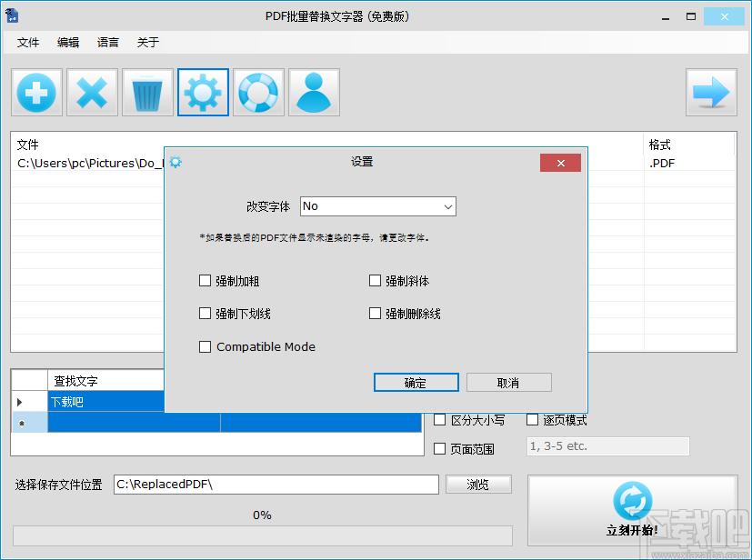The height and width of the screenshot is (560, 752).
Task: Open the 语言 menu
Action: click(x=108, y=43)
